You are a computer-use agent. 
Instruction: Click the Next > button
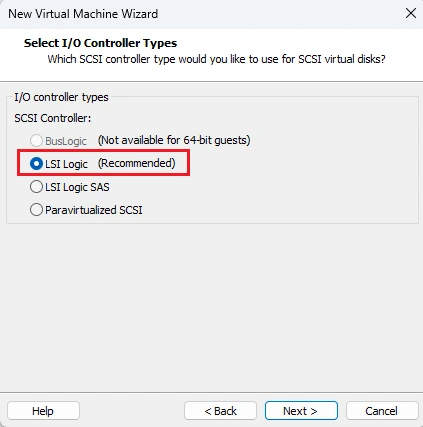point(301,411)
